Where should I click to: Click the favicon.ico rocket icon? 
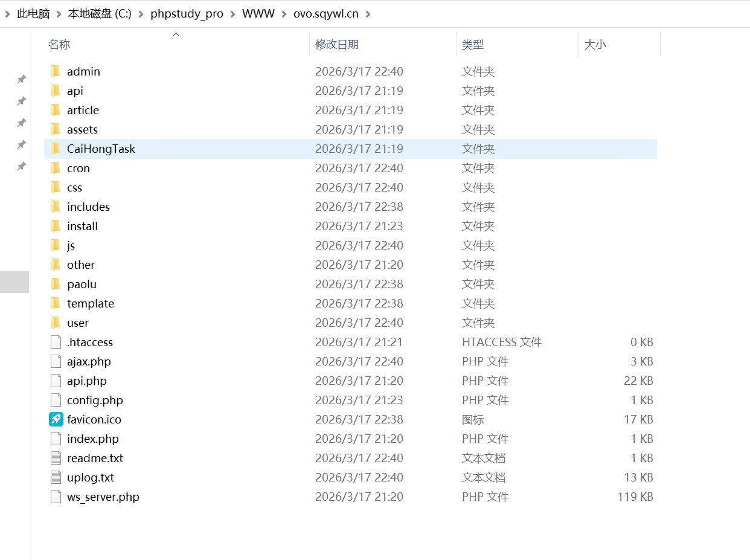pos(56,419)
